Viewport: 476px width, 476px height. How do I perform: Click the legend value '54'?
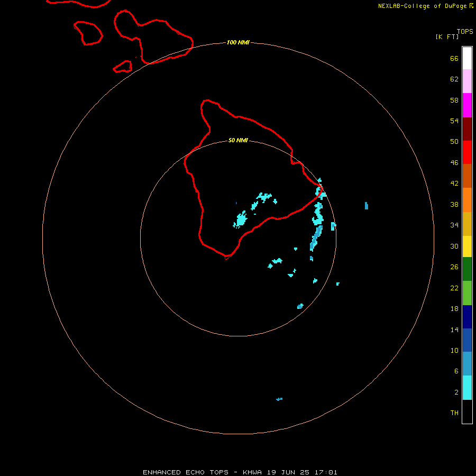pyautogui.click(x=454, y=121)
